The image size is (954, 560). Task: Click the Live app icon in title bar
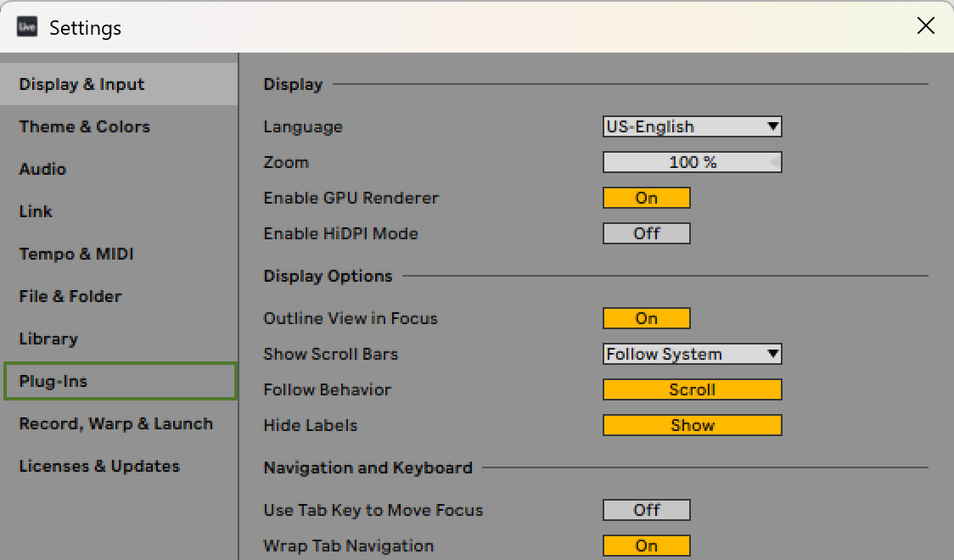tap(27, 27)
